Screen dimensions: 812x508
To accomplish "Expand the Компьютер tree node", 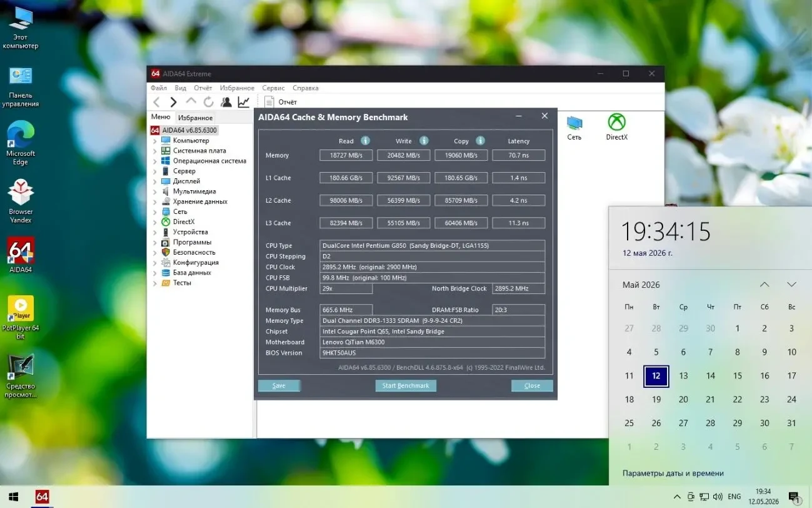I will point(155,141).
